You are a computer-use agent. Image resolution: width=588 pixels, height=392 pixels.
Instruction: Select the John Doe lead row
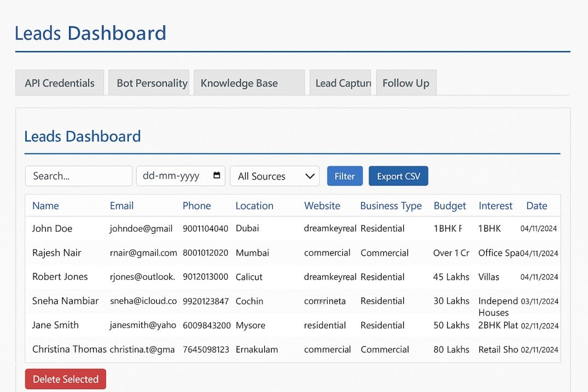point(52,229)
